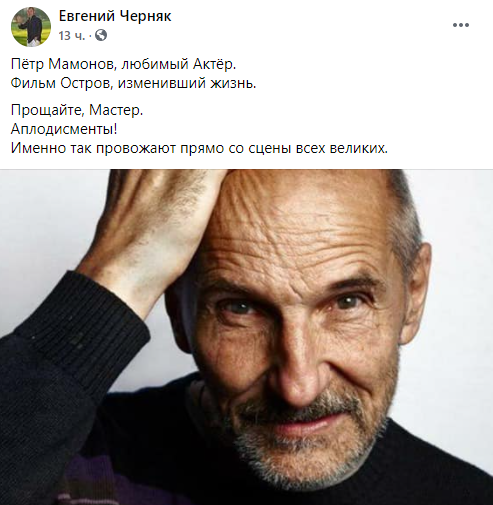
Task: Click the name 'Пётр Мамонов' in the post
Action: point(61,64)
